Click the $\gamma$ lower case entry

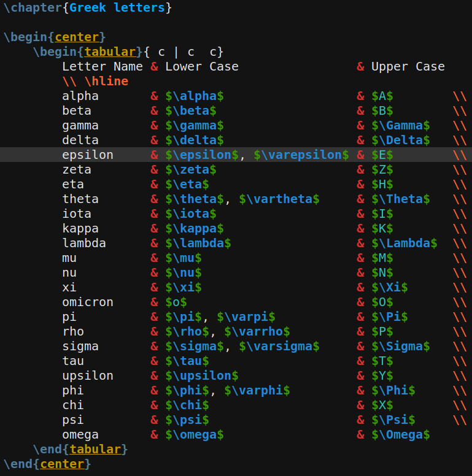click(x=195, y=125)
